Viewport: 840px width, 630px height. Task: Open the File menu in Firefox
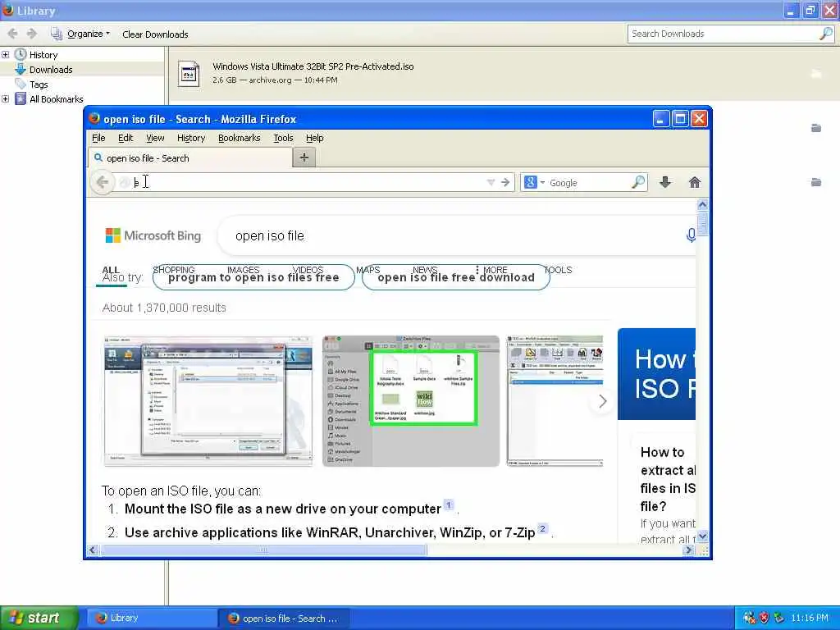[98, 138]
